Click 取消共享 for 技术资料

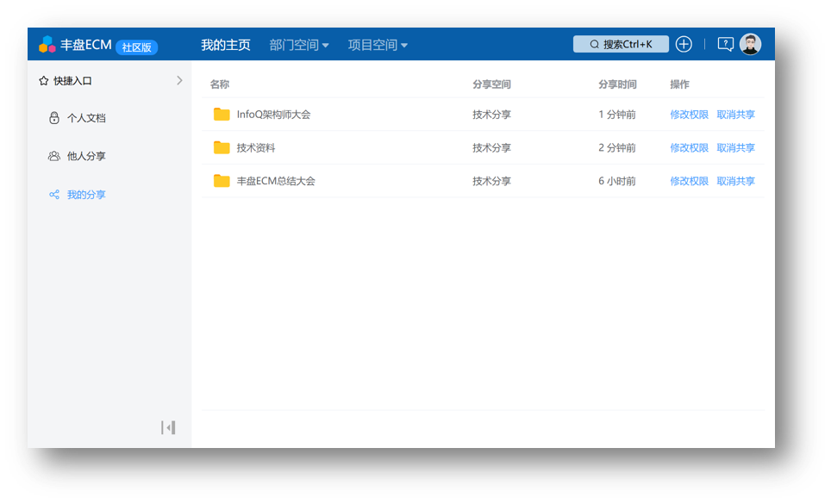click(x=735, y=147)
